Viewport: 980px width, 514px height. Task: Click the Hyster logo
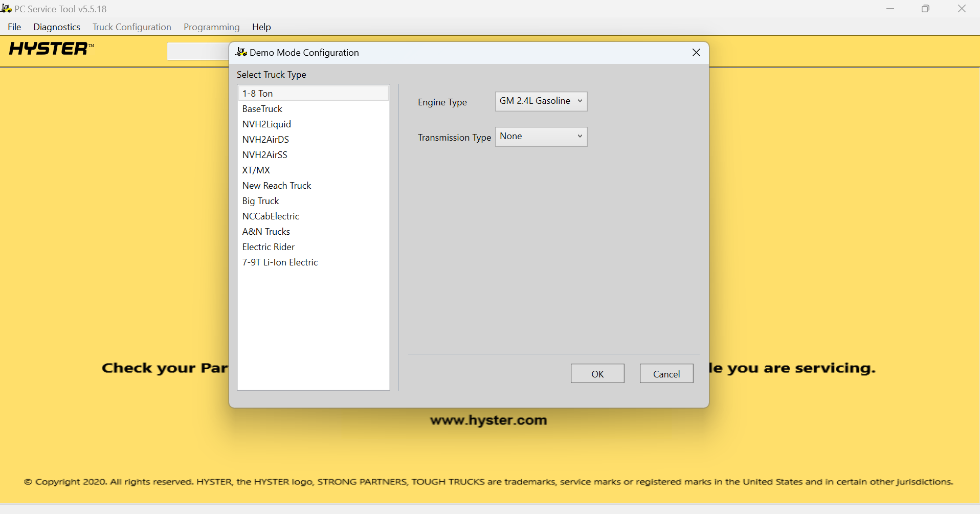coord(51,49)
